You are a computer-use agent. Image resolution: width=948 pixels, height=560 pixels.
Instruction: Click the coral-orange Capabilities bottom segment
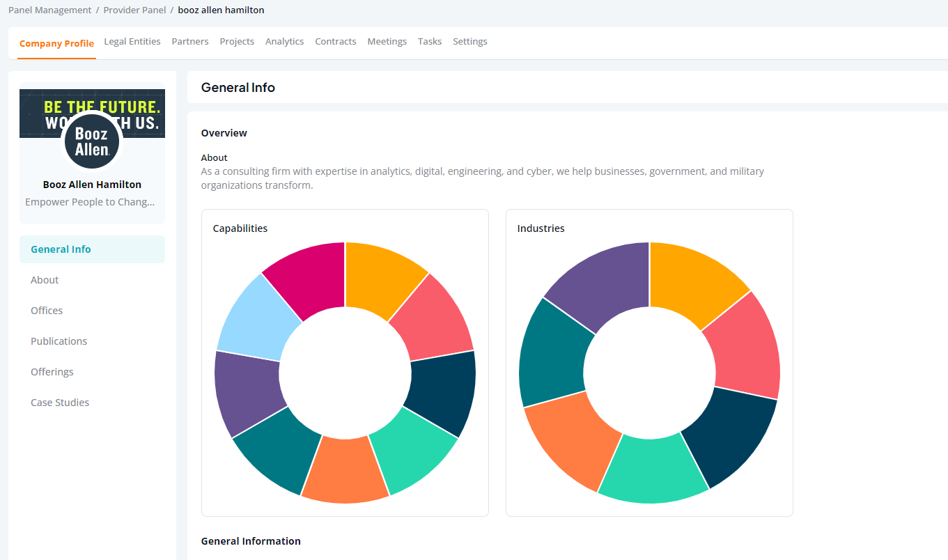click(x=345, y=470)
